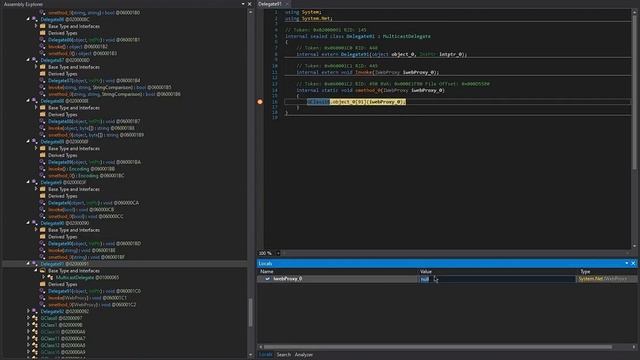Click the open folder icon under Delegate91

click(x=42, y=271)
